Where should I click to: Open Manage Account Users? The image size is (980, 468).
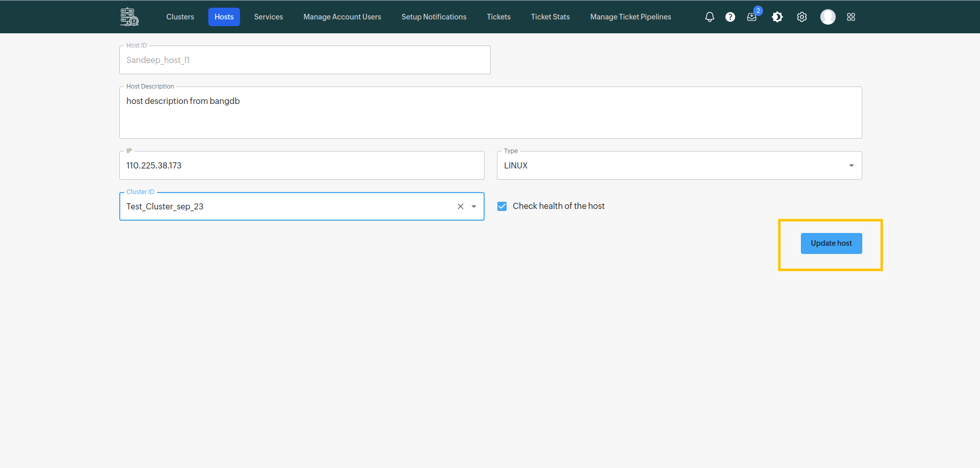click(x=342, y=17)
